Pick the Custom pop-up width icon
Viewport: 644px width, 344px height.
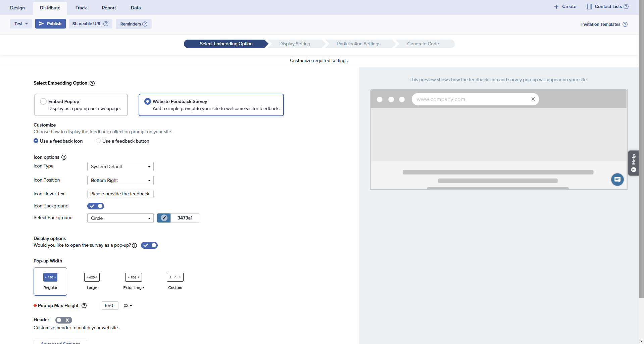click(175, 277)
